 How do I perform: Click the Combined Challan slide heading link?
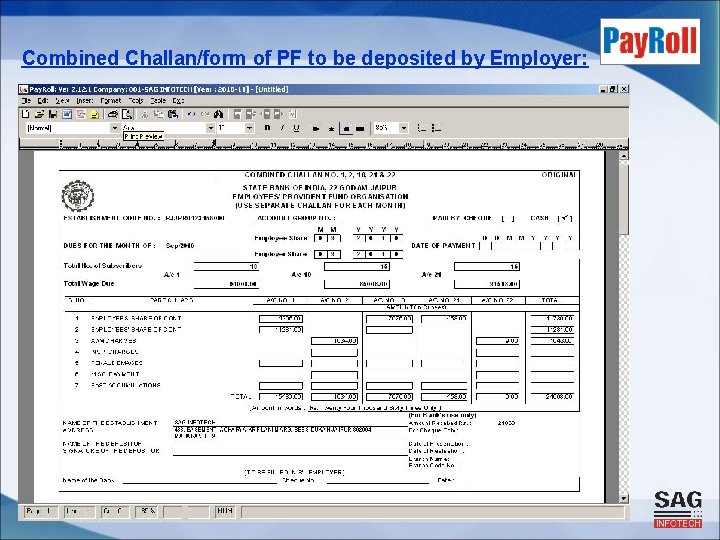click(x=305, y=58)
